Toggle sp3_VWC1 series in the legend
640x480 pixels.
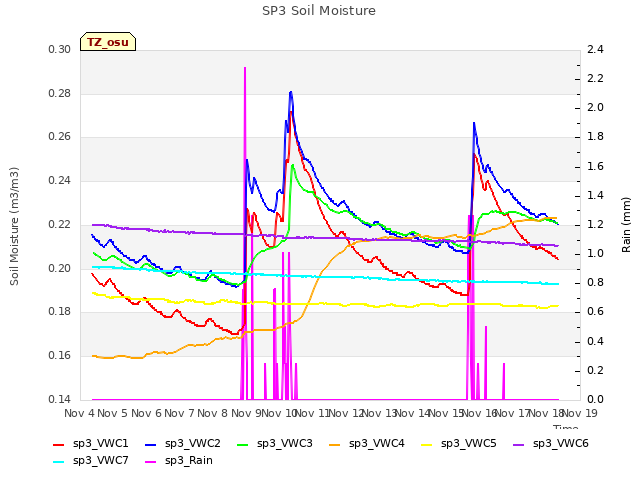point(91,444)
